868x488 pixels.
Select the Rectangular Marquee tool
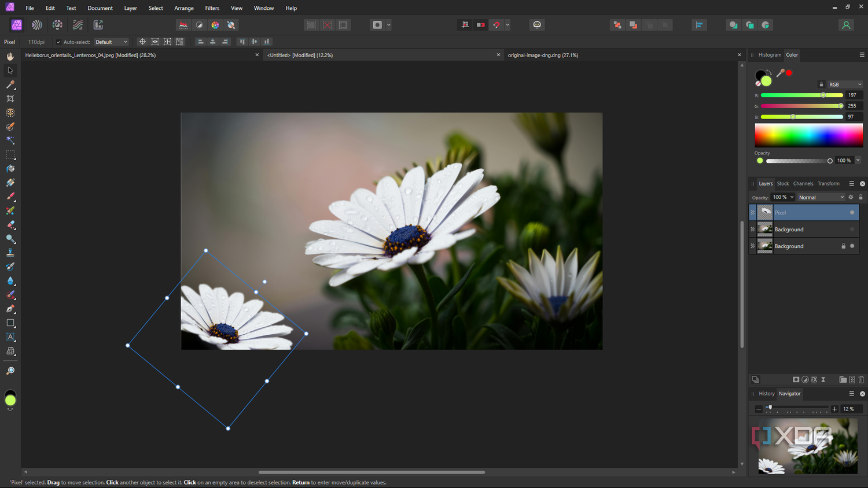(x=10, y=154)
